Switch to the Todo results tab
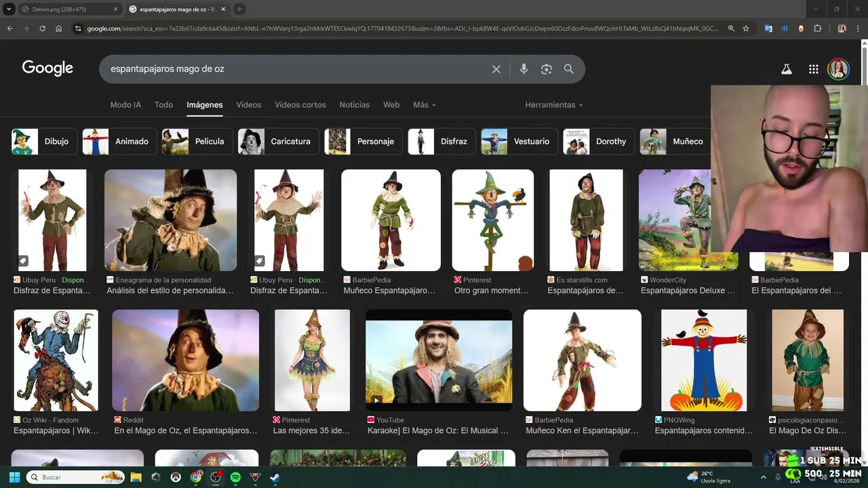868x488 pixels. tap(163, 105)
